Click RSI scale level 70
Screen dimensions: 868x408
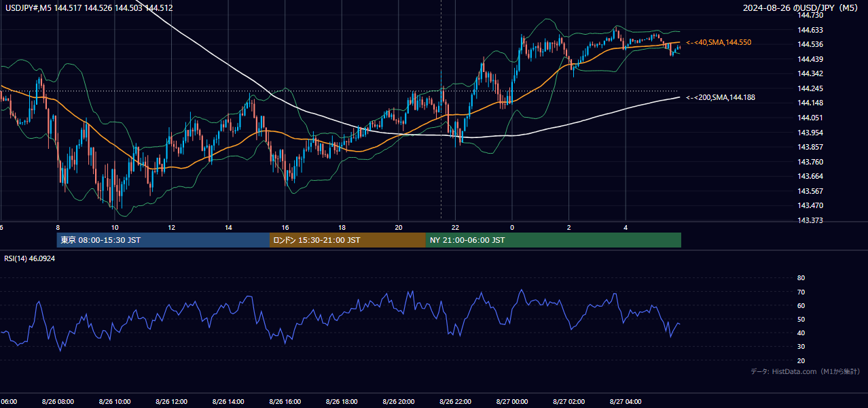pyautogui.click(x=801, y=292)
